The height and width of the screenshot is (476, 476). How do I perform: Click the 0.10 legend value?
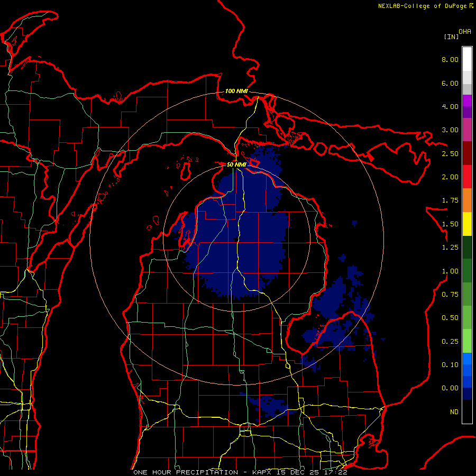tap(450, 365)
